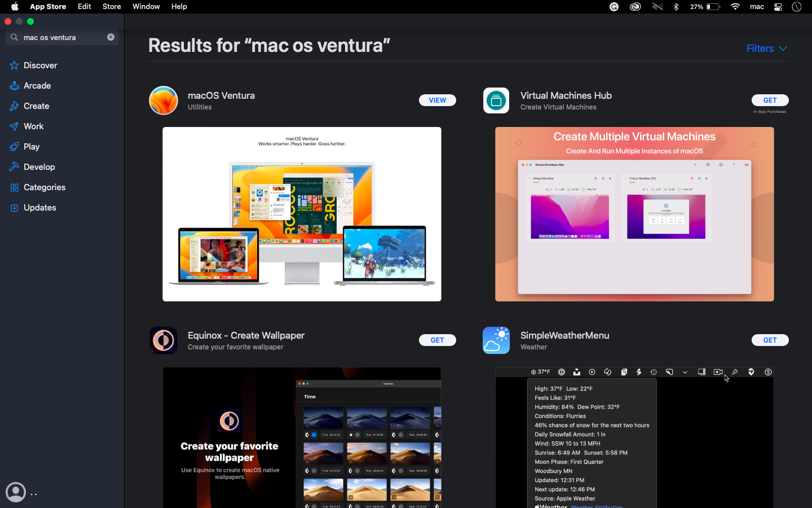Screen dimensions: 812x508
Task: Click the Work paper plane icon
Action: coord(14,126)
